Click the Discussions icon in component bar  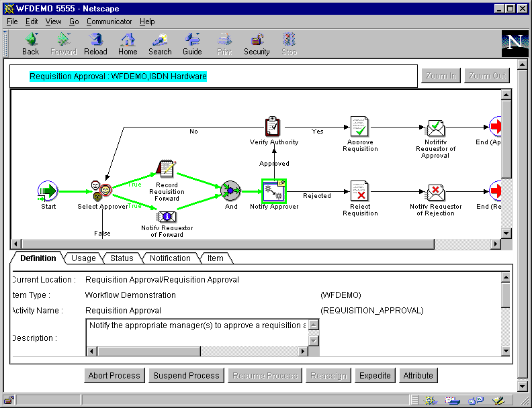click(476, 400)
